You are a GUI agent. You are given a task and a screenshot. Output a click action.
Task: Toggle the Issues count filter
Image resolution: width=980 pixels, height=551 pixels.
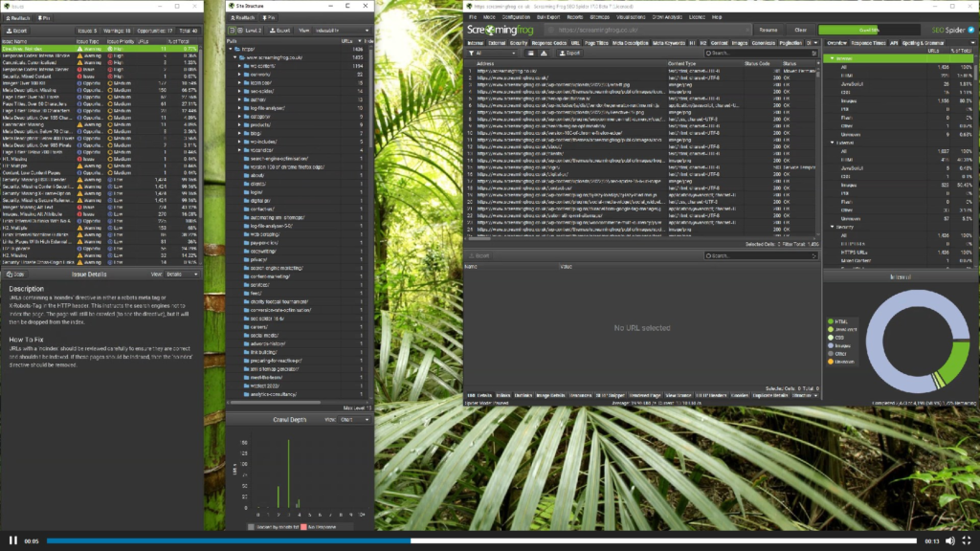click(x=87, y=31)
